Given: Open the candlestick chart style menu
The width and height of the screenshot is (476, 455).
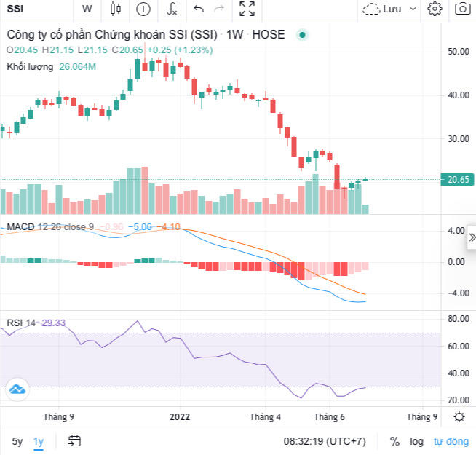Looking at the screenshot, I should pyautogui.click(x=115, y=9).
